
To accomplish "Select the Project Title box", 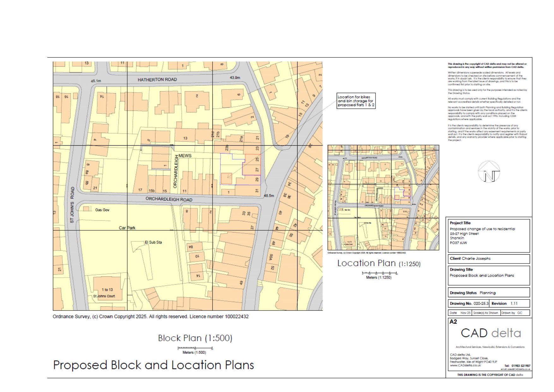I will [x=488, y=236].
